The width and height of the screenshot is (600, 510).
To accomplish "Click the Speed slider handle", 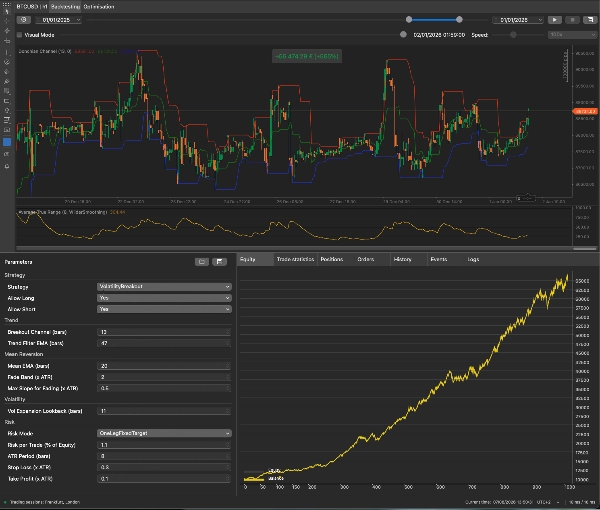I will (x=513, y=35).
